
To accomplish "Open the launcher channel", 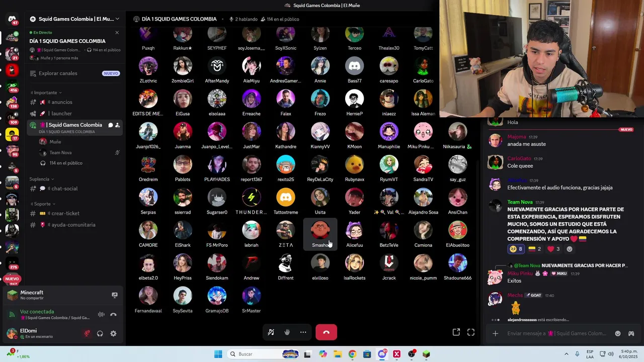I will [74, 114].
